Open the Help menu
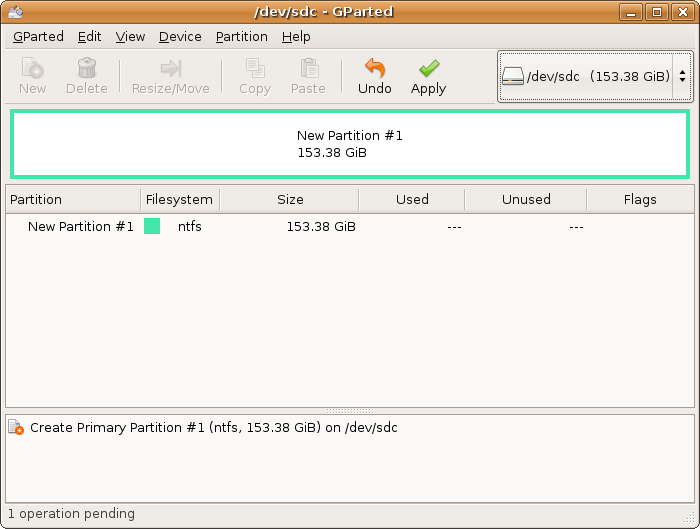This screenshot has width=700, height=529. [x=296, y=36]
